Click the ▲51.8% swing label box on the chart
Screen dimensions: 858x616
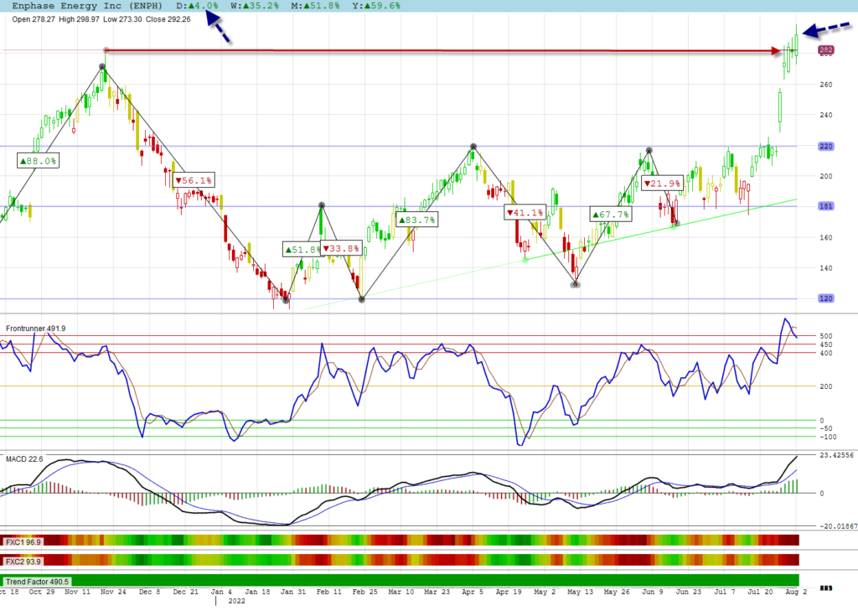(x=302, y=250)
